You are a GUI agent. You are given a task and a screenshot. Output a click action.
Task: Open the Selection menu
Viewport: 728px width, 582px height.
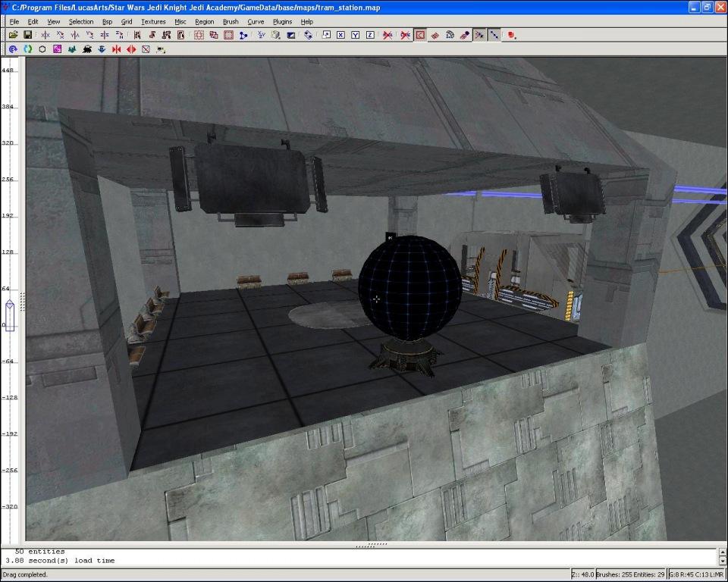[81, 22]
